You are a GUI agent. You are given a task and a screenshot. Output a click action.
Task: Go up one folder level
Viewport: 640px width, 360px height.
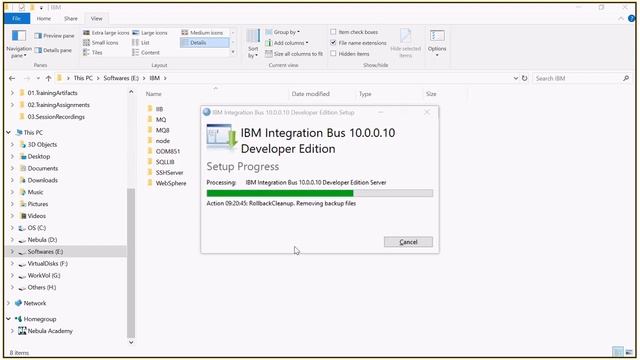coord(49,78)
